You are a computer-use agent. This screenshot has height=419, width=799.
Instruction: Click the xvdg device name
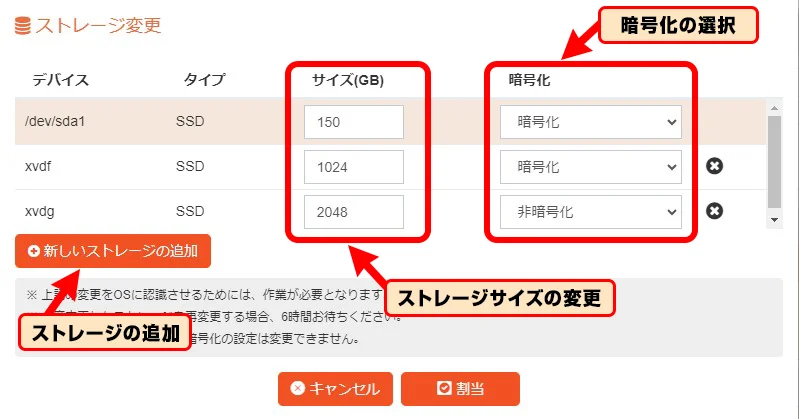coord(40,212)
